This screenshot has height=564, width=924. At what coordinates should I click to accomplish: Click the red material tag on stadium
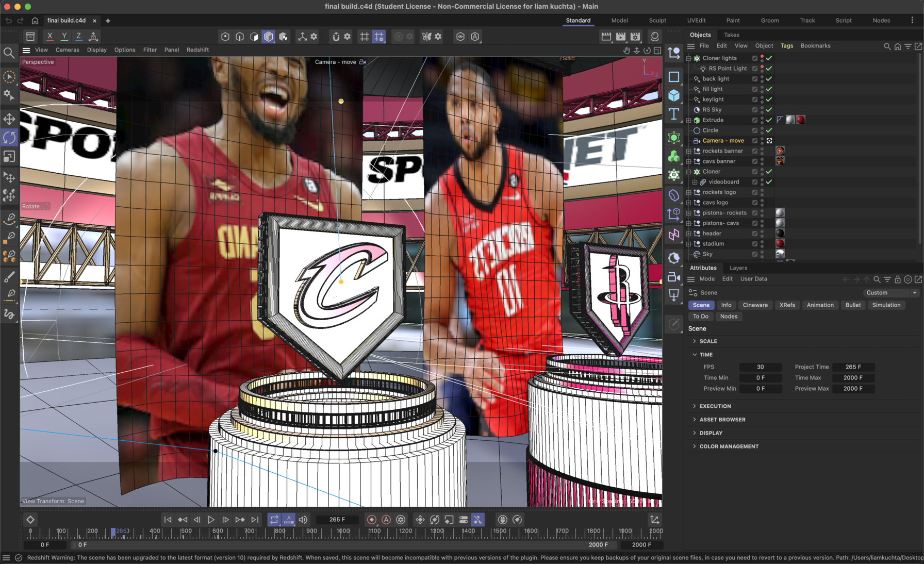click(x=780, y=243)
